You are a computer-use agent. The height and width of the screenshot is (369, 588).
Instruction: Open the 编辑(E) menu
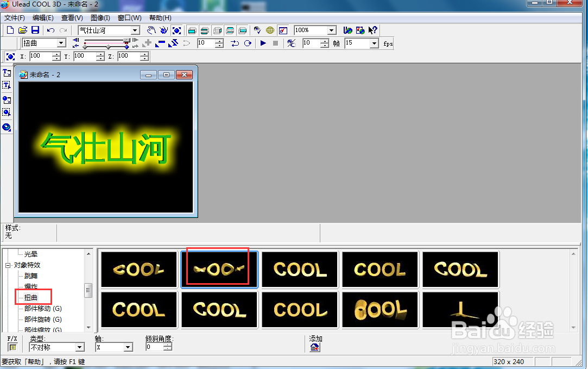tap(43, 17)
